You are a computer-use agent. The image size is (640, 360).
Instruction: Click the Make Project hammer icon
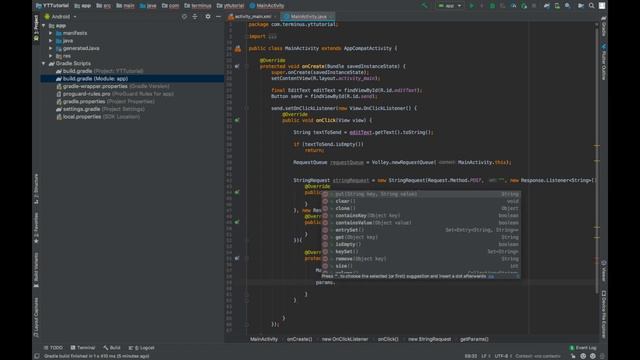pos(424,6)
